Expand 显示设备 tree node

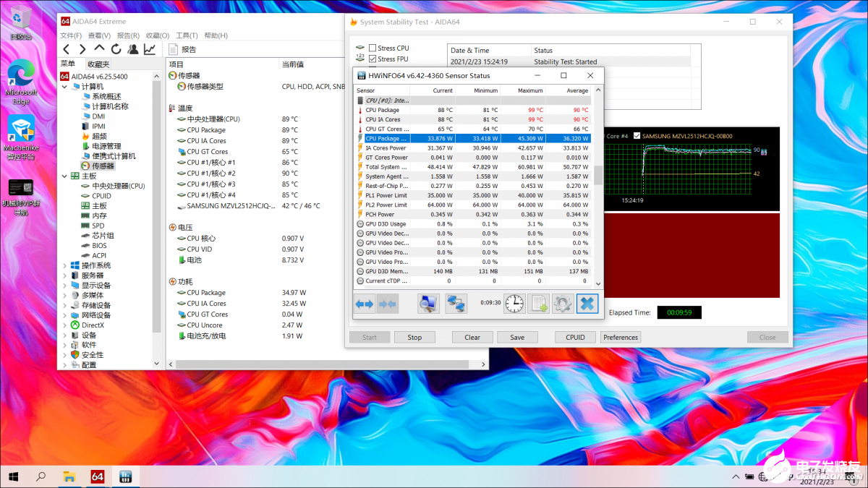[x=65, y=286]
